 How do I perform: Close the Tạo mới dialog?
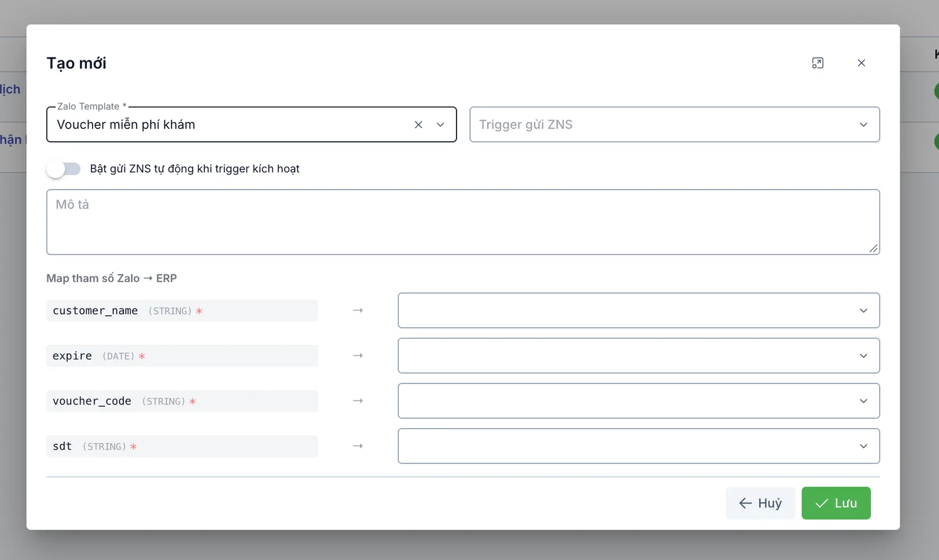(x=862, y=63)
